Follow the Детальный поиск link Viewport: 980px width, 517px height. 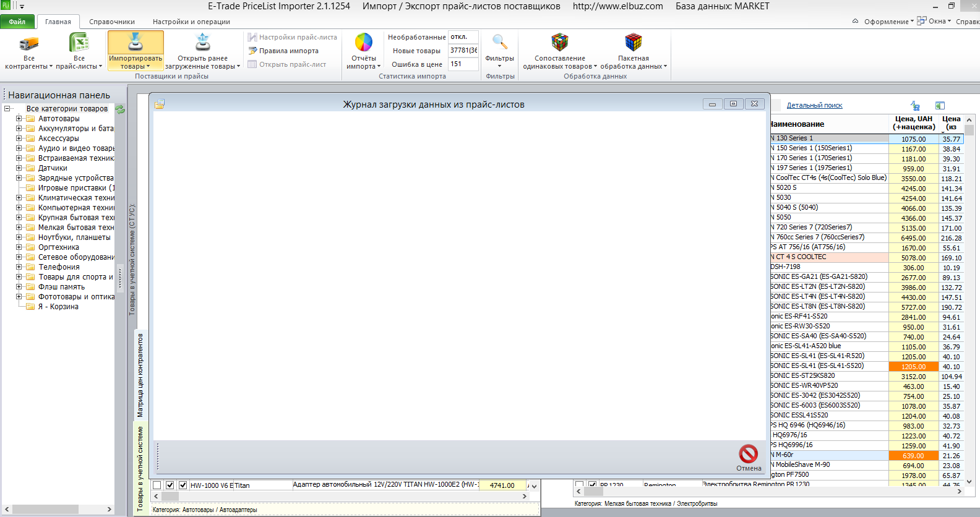pos(814,105)
